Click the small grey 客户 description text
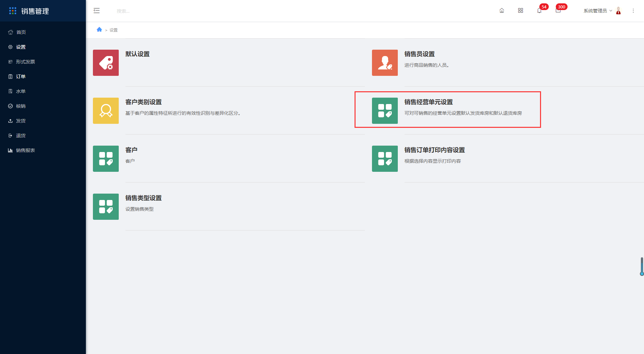 coord(130,161)
